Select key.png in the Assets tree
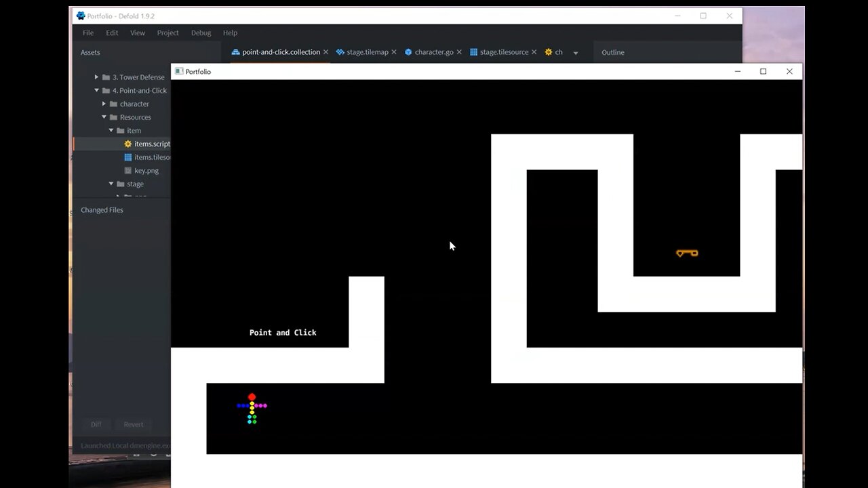 [146, 171]
